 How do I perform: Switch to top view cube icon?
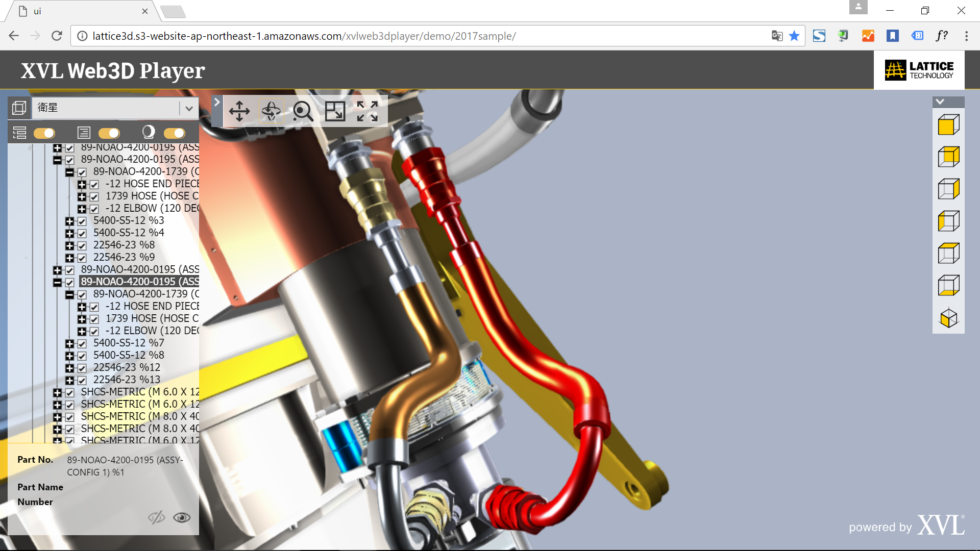tap(948, 254)
